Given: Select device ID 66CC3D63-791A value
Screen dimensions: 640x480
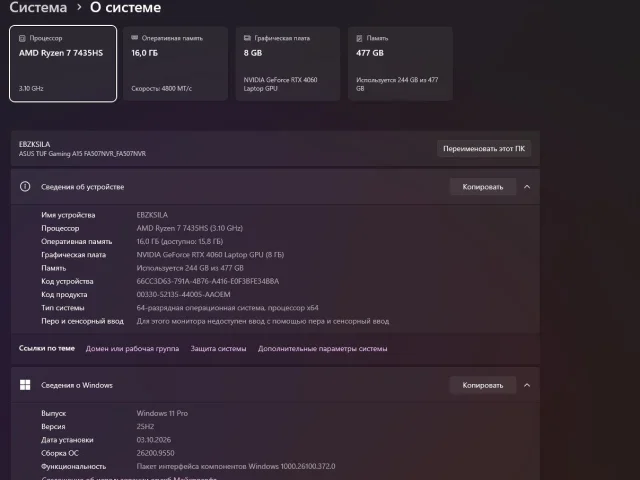Looking at the screenshot, I should pyautogui.click(x=208, y=281).
